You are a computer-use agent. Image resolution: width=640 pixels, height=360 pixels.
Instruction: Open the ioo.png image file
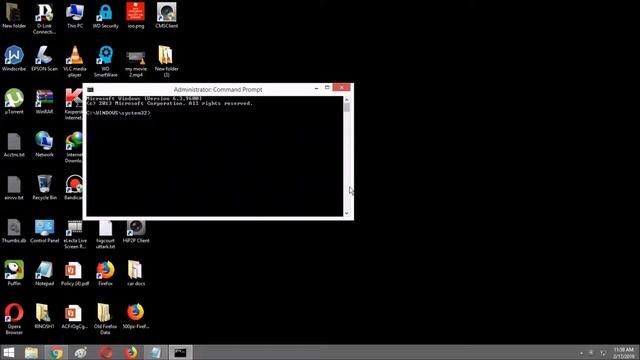(x=136, y=16)
